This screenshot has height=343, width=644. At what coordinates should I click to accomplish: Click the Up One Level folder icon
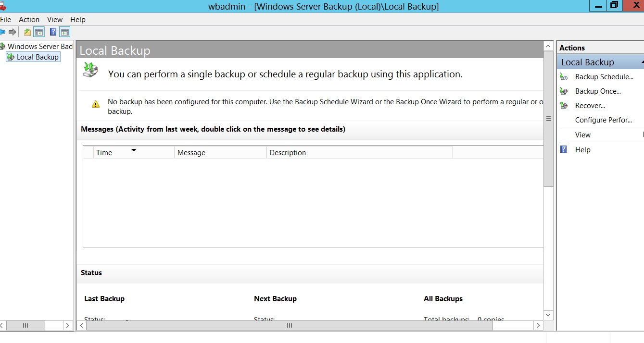pos(27,32)
